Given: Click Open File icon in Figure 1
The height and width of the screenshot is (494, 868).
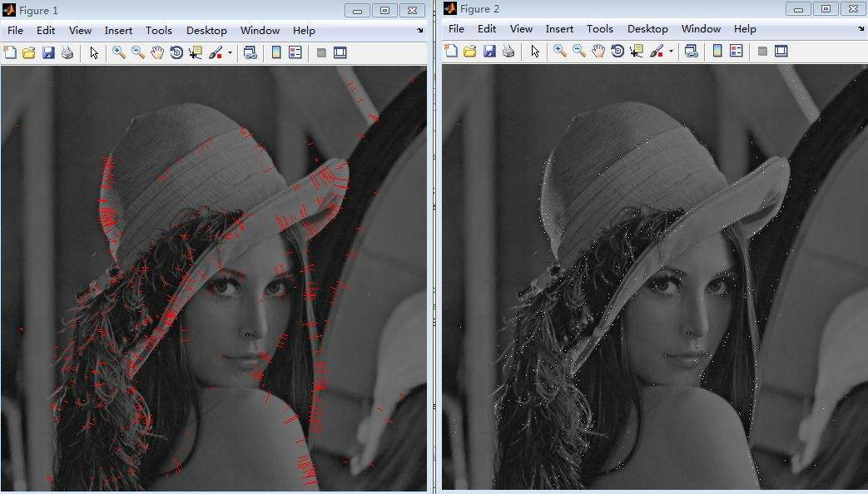Looking at the screenshot, I should point(29,52).
